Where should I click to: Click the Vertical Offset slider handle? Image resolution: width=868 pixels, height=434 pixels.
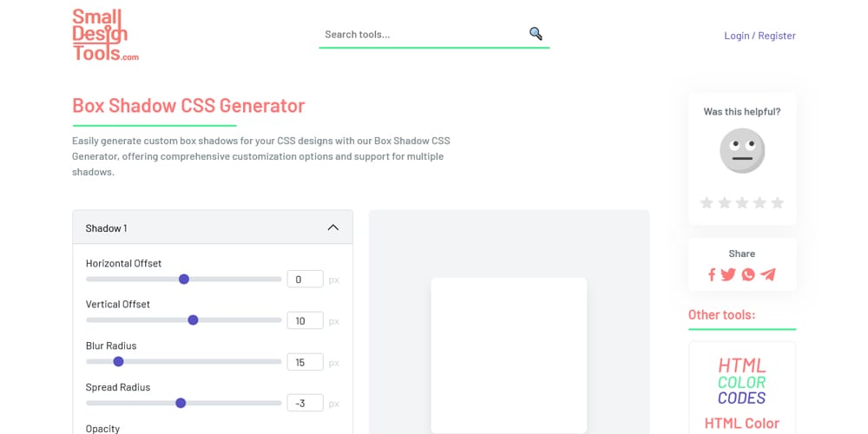pos(193,320)
